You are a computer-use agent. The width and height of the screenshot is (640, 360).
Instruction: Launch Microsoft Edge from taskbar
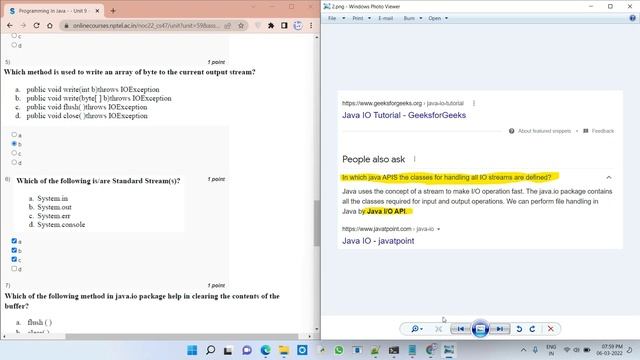[265, 350]
